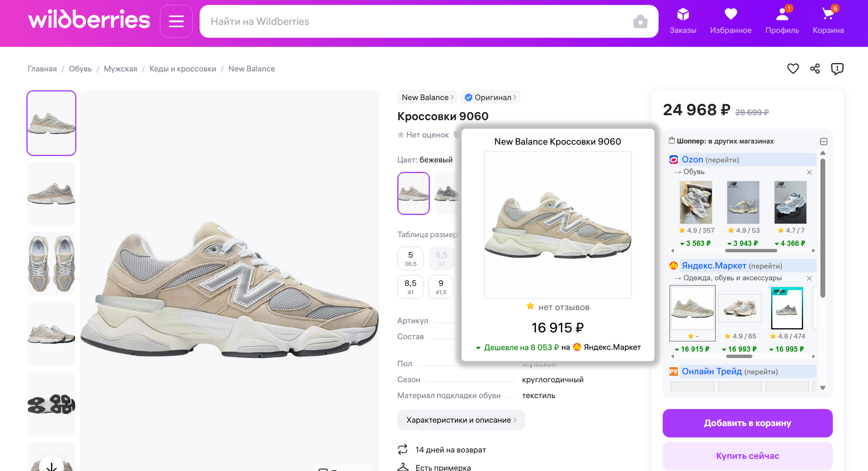The height and width of the screenshot is (471, 868).
Task: Click the report complaint icon
Action: tap(837, 69)
